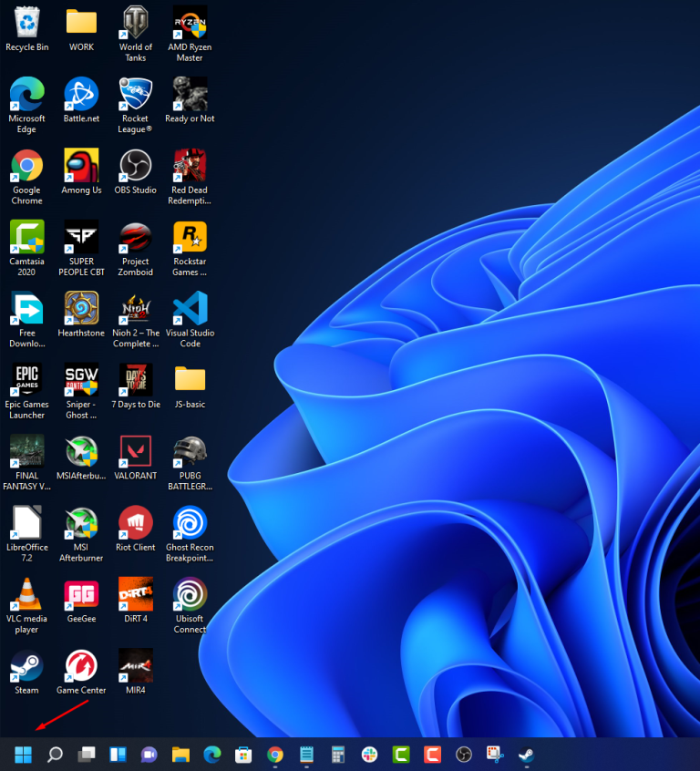Select the Hearthstone desktop shortcut
Screen dimensions: 700x771
click(x=81, y=314)
